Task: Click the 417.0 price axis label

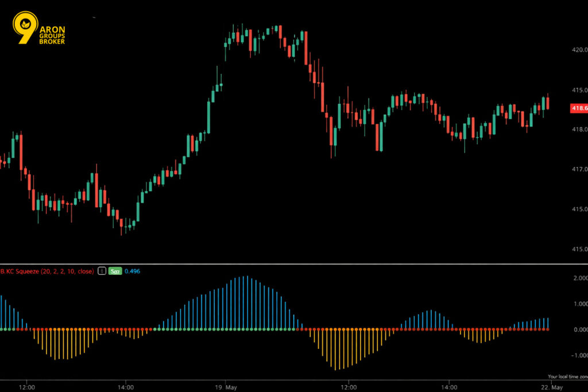Action: click(579, 169)
